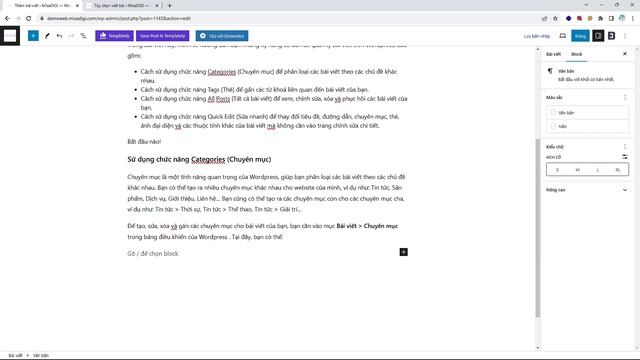Select Văn bản in the bottom breadcrumb
Viewport: 640px width, 360px height.
(41, 355)
